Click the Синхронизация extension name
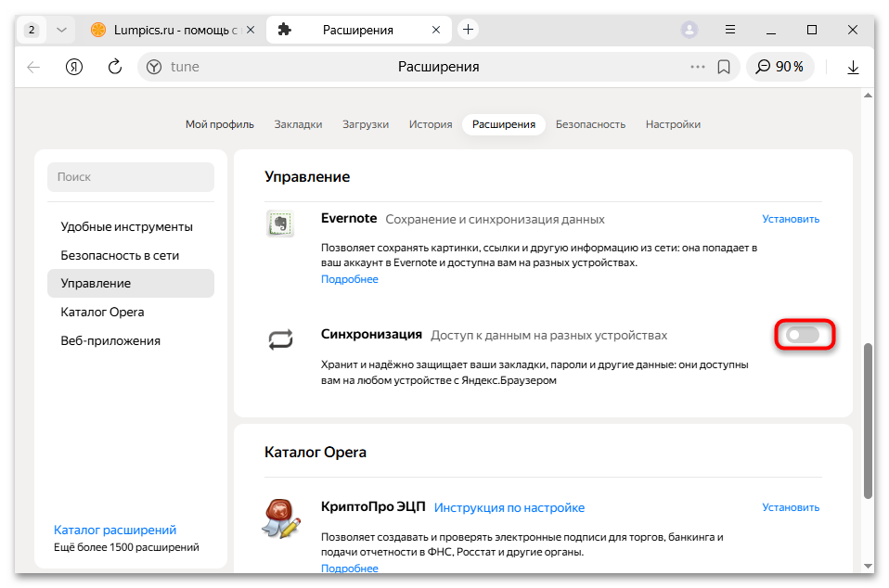 point(371,334)
